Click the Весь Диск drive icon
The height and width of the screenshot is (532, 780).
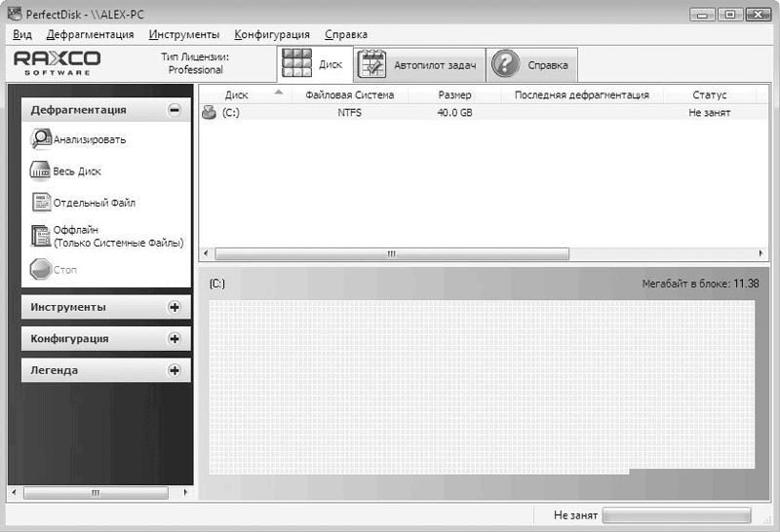40,171
